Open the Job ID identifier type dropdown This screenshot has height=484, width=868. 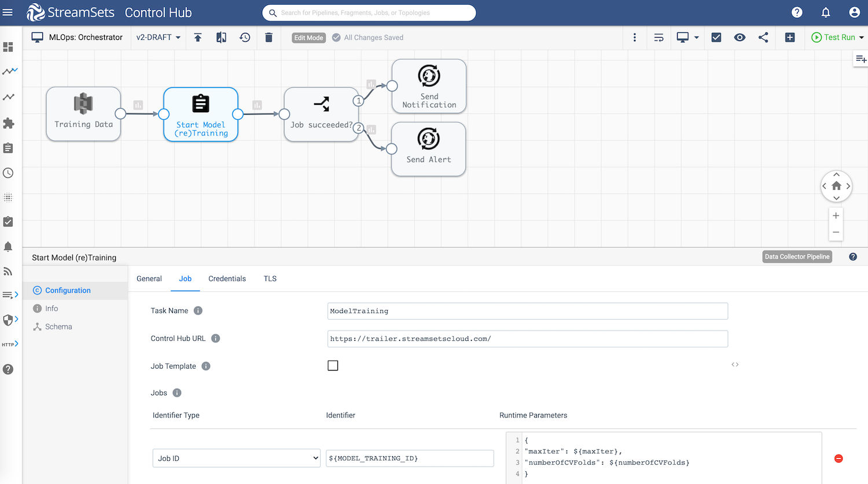pyautogui.click(x=236, y=458)
